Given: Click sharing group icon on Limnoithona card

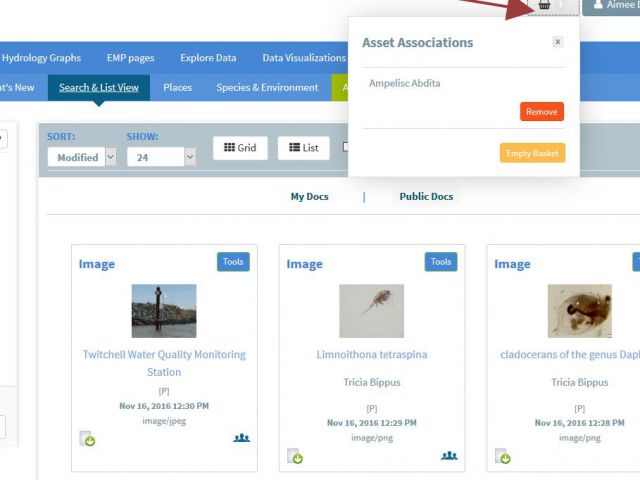Looking at the screenshot, I should 449,456.
